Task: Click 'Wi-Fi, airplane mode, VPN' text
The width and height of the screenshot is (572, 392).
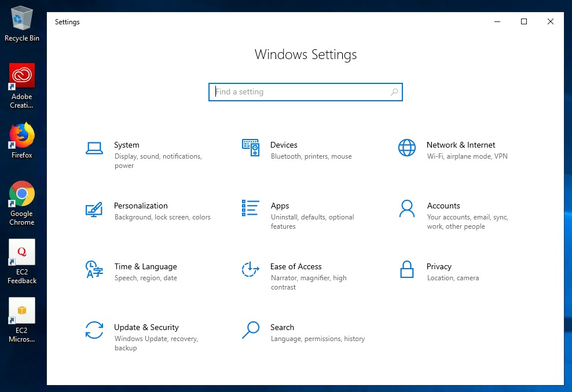Action: (x=467, y=156)
